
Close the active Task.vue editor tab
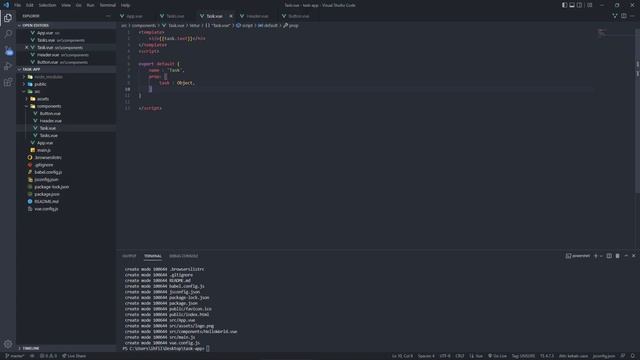(x=231, y=16)
